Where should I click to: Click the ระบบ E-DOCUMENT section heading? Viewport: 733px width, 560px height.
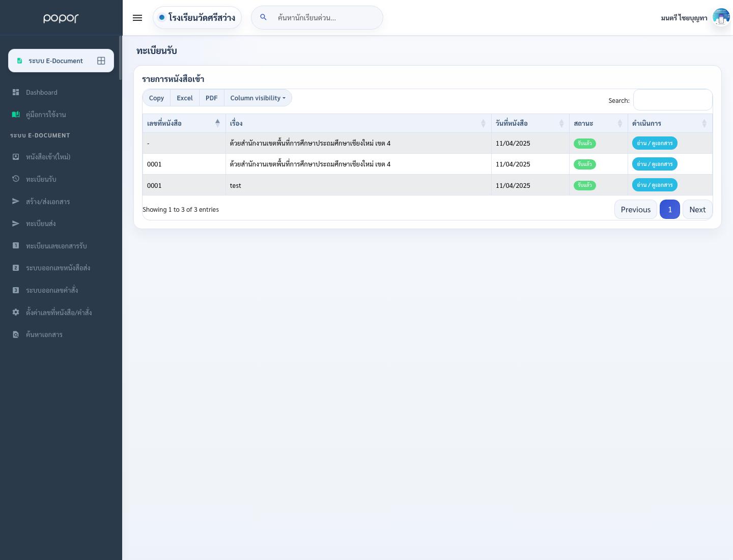coord(40,135)
